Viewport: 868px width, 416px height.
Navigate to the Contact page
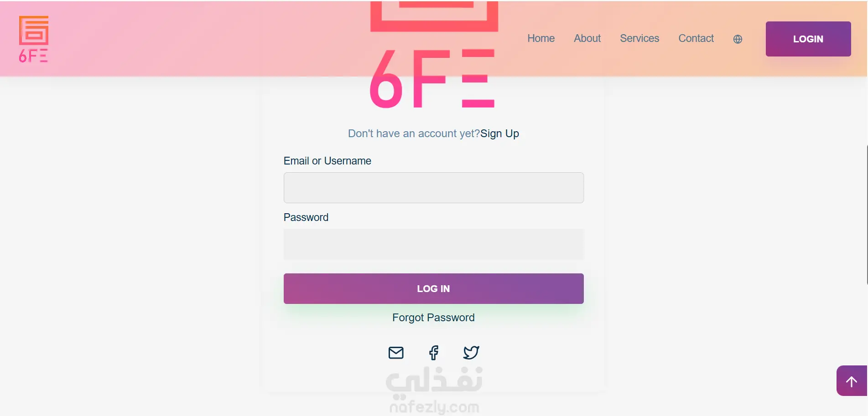[x=696, y=39]
